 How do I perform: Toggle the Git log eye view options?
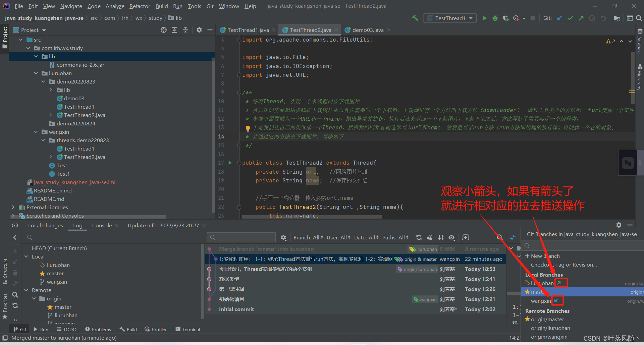[452, 237]
